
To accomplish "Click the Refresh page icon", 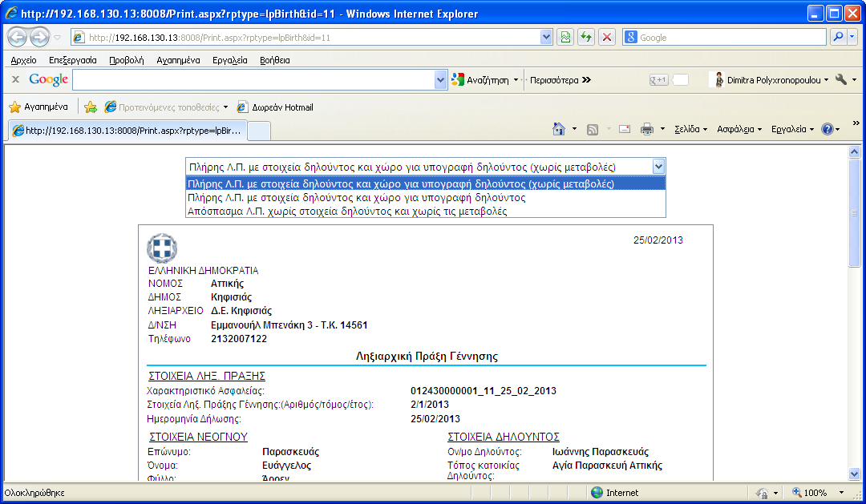I will 586,38.
